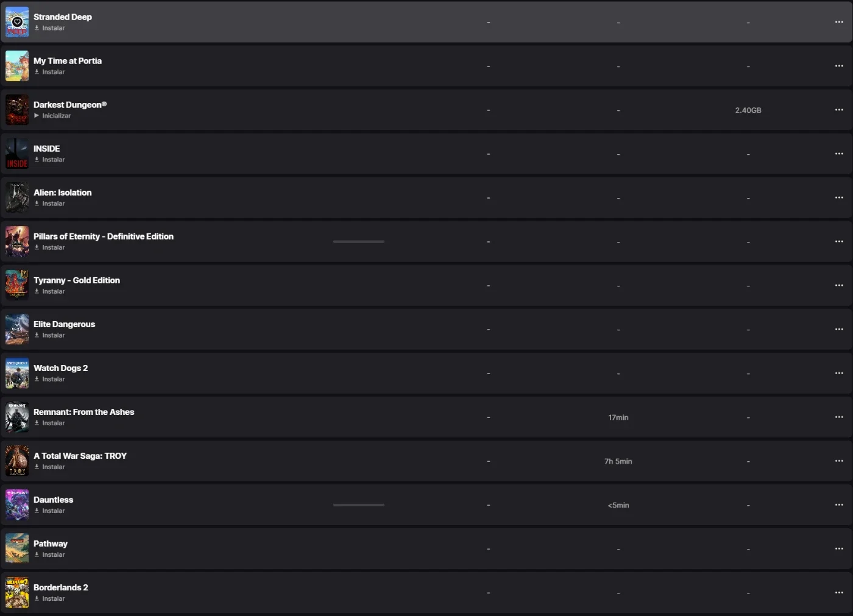Viewport: 853px width, 616px height.
Task: Open three-dot menu for Borderlands 2
Action: (x=839, y=592)
